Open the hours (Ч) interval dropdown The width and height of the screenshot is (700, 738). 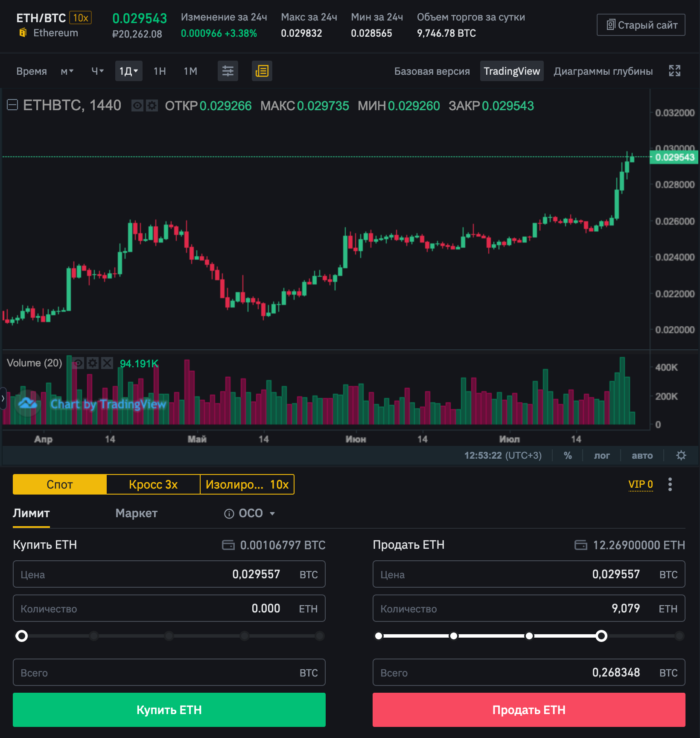[x=98, y=71]
